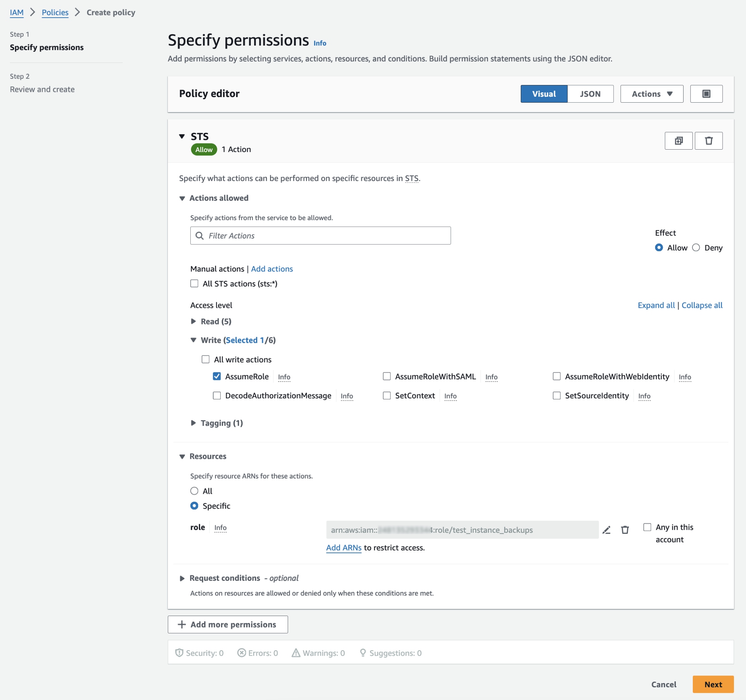Open the Actions dropdown menu

pos(652,94)
